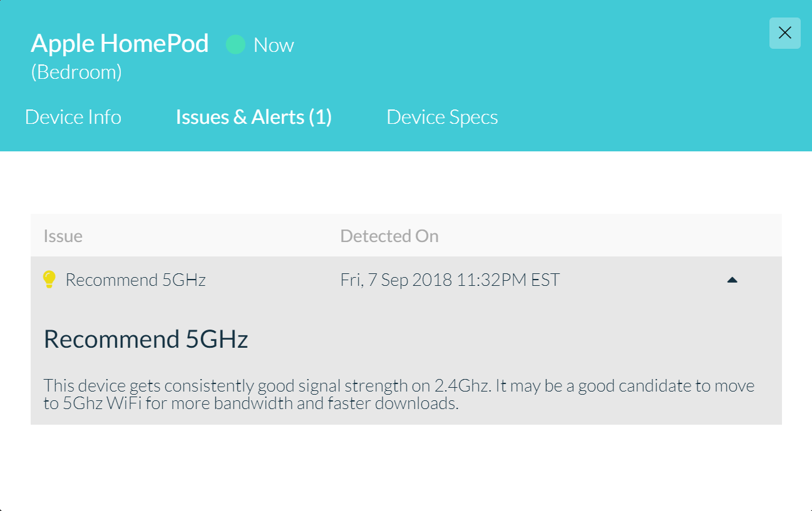Click the (Bedroom) location label
This screenshot has width=812, height=511.
76,73
